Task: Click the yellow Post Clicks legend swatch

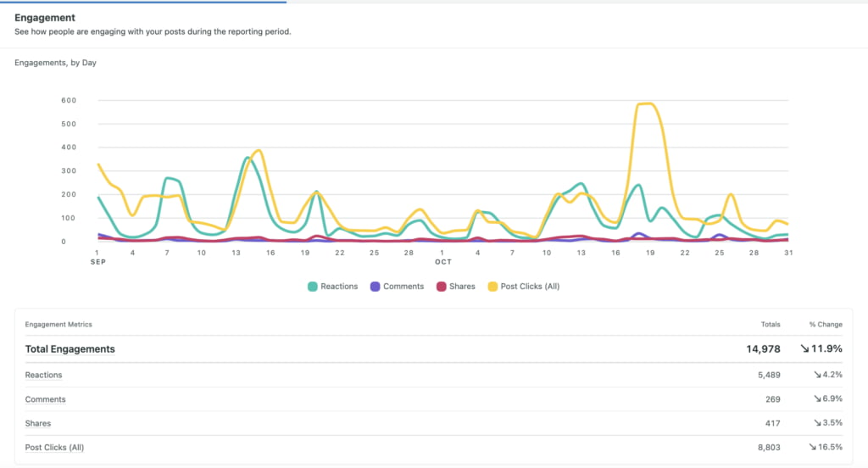Action: click(492, 287)
